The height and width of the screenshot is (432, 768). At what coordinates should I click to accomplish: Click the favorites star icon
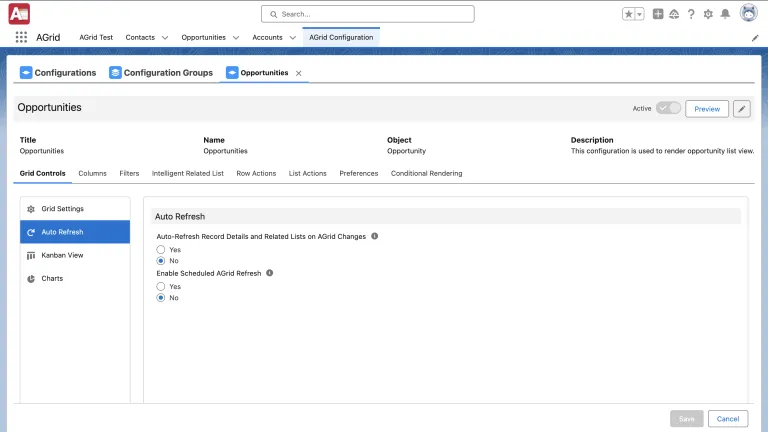[628, 14]
